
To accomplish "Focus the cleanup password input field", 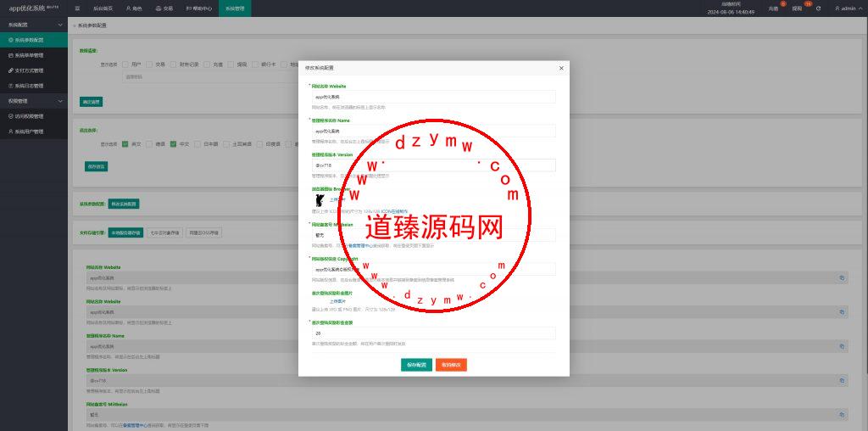I will tap(210, 76).
